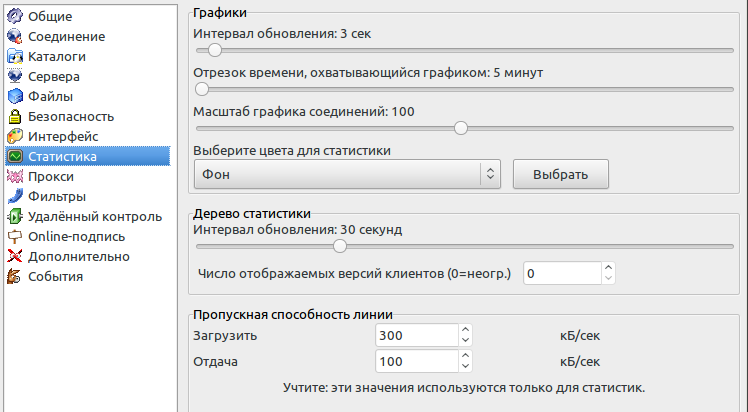
Task: Select the Статистика label
Action: point(62,156)
